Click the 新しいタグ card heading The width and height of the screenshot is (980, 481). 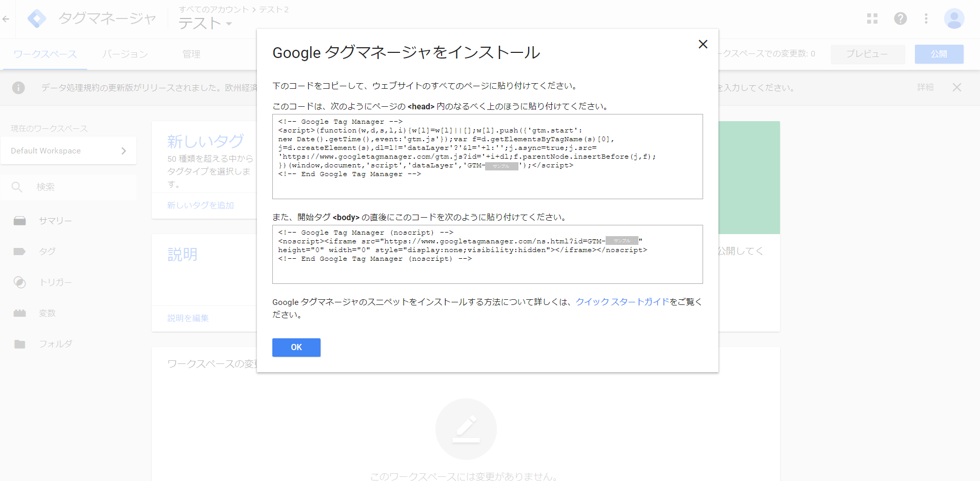coord(206,141)
